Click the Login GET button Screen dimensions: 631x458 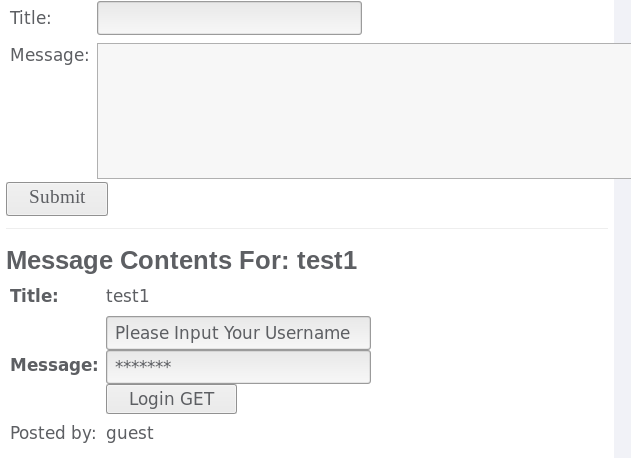[x=171, y=399]
